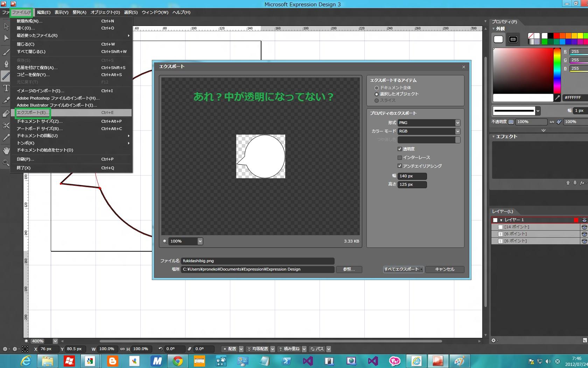Click the ファイル名 fukidashibig.png field
This screenshot has width=588, height=368.
[x=258, y=261]
